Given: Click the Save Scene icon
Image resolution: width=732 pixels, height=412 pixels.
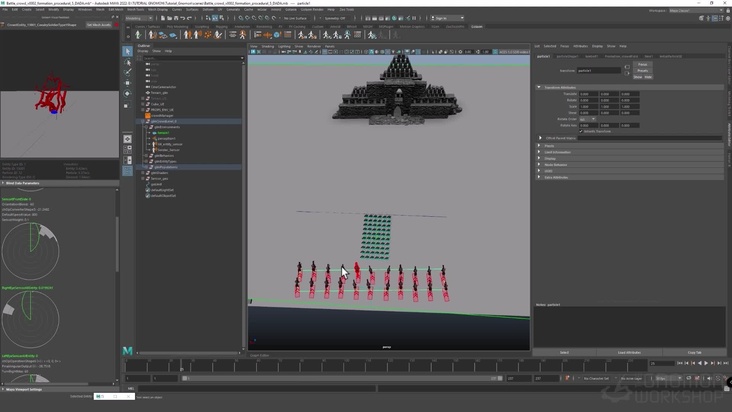Looking at the screenshot, I should [176, 18].
